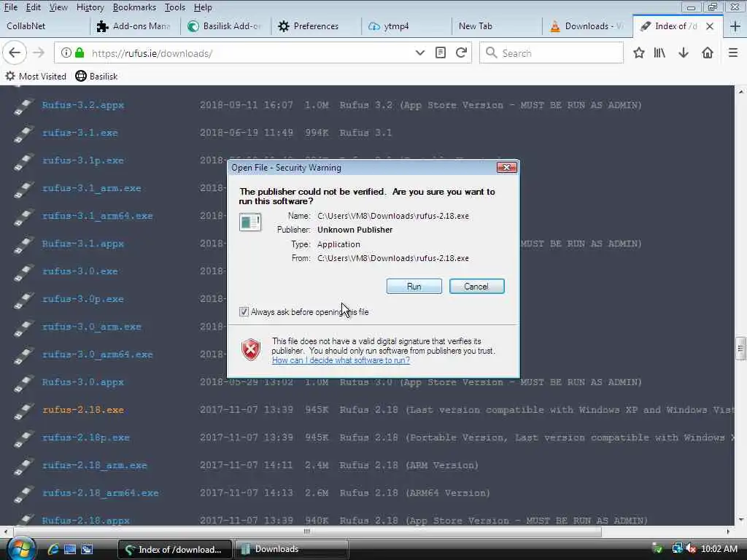The image size is (747, 560).
Task: Open the hamburger application menu
Action: (733, 52)
